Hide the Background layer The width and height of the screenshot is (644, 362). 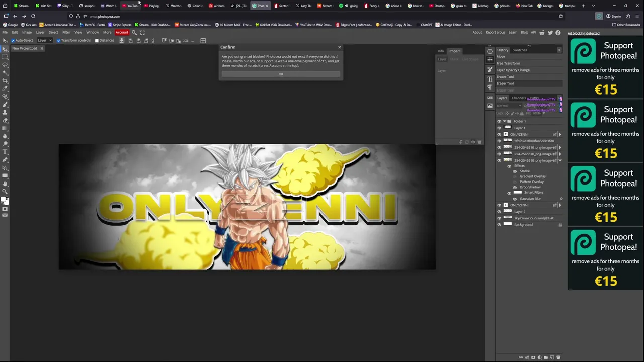tap(499, 225)
